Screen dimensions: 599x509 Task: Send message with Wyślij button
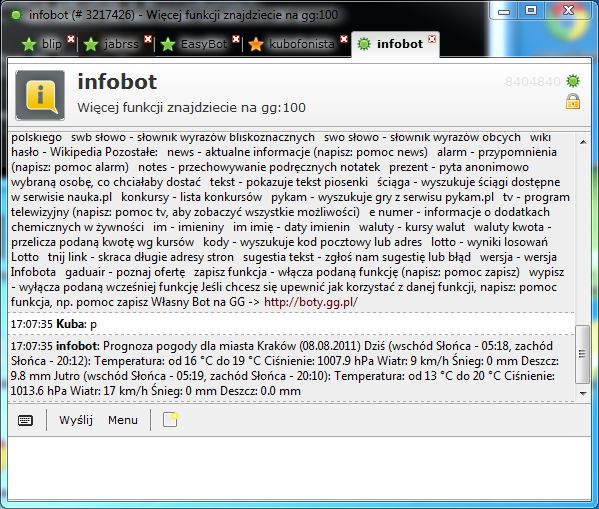[76, 420]
